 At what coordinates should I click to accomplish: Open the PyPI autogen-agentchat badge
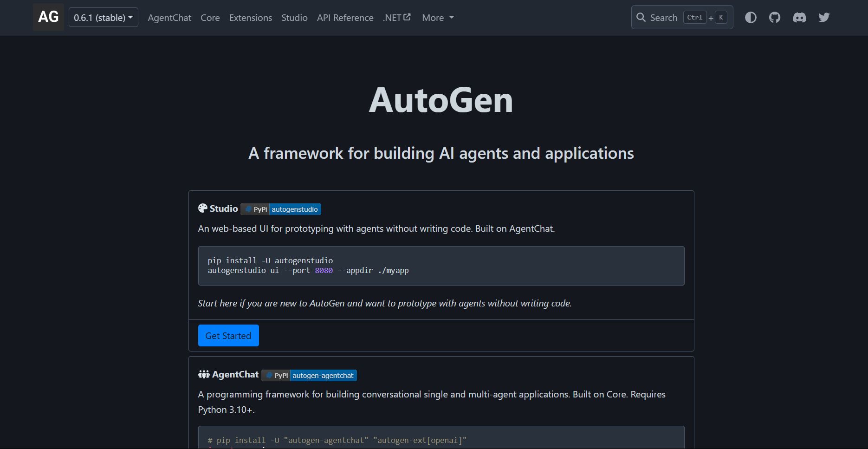309,375
